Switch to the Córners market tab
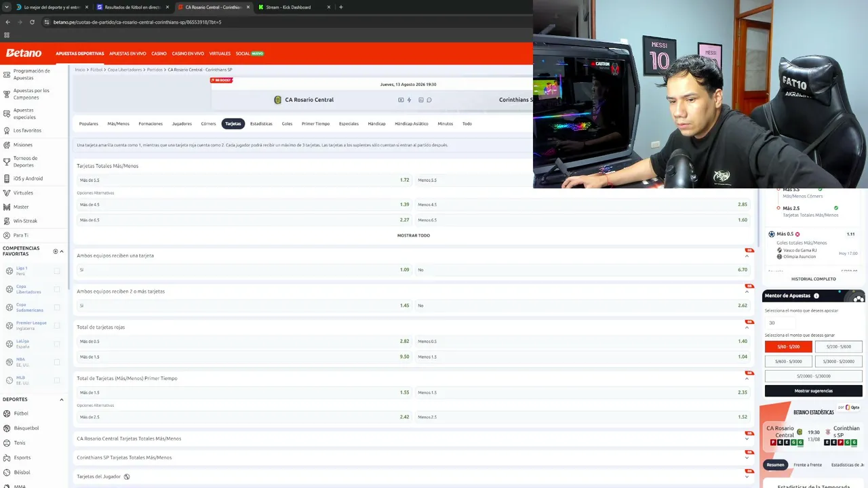The image size is (868, 488). (x=208, y=124)
